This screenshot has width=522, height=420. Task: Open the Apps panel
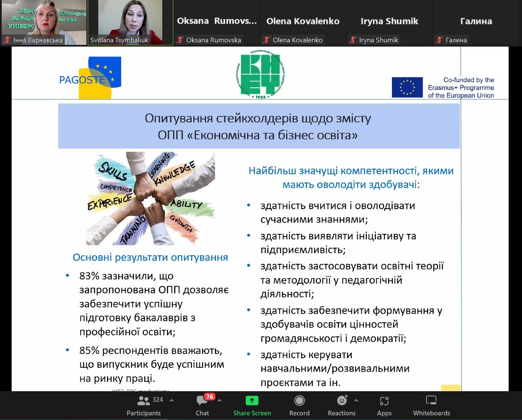point(384,406)
